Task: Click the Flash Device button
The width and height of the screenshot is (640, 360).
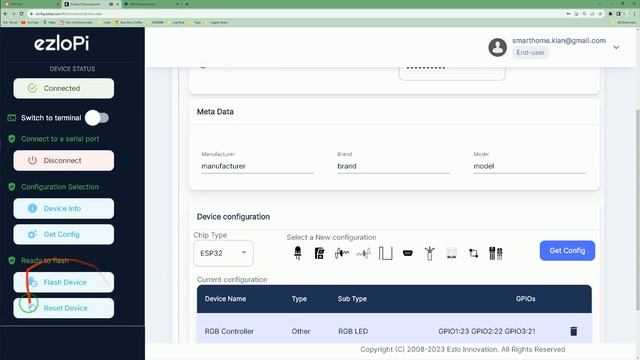Action: click(64, 282)
